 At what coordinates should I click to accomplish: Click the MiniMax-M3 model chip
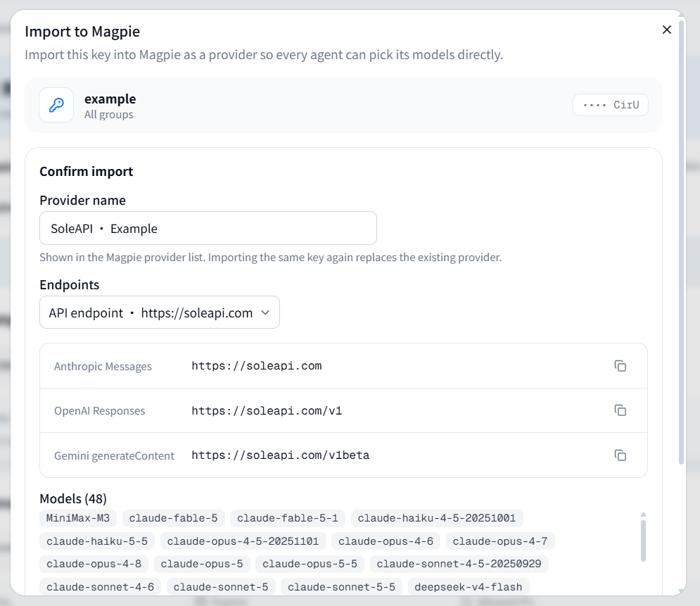point(78,518)
